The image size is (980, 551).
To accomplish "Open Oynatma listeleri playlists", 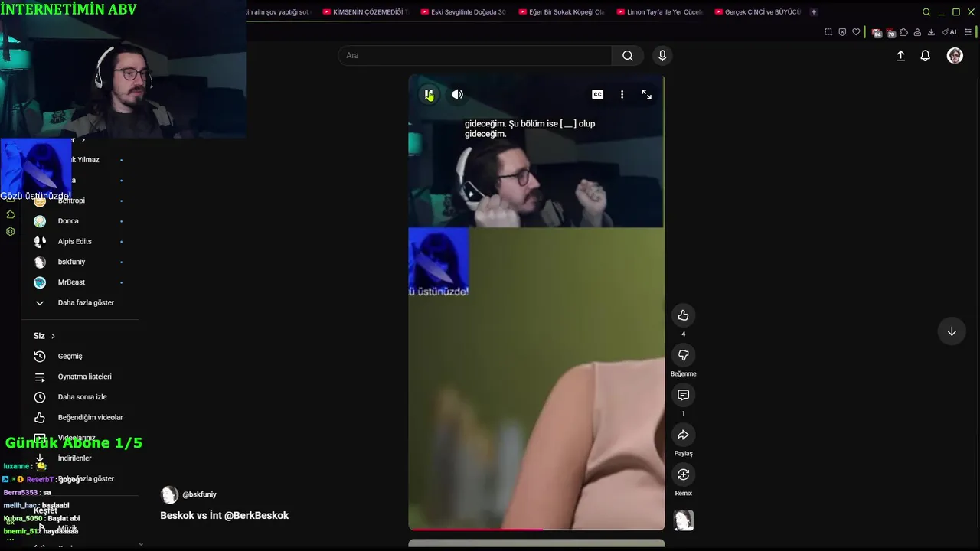I will (80, 377).
